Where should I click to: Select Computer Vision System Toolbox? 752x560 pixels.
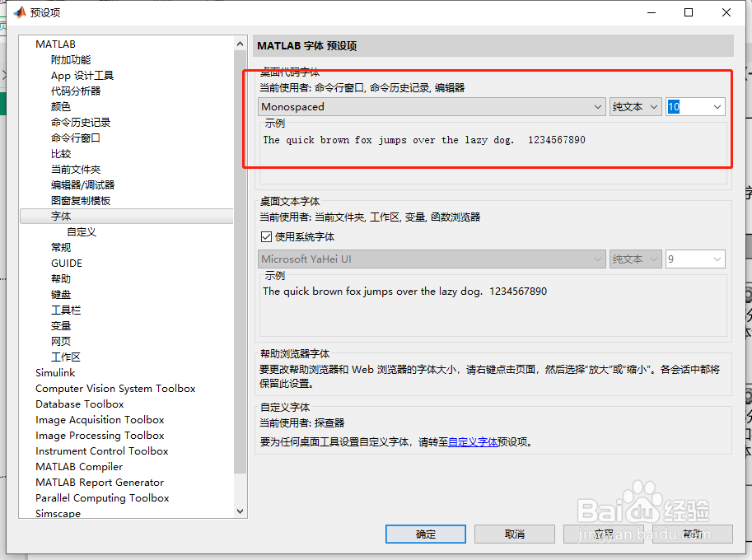115,389
